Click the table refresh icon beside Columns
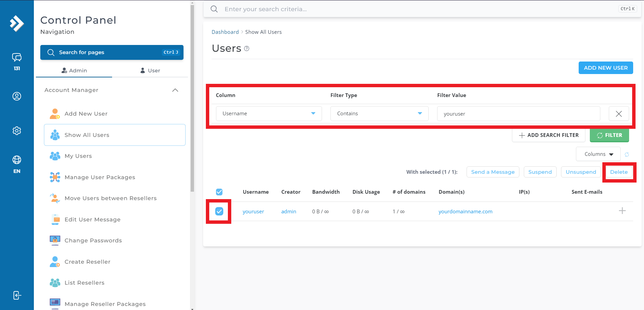The image size is (644, 310). [x=627, y=154]
